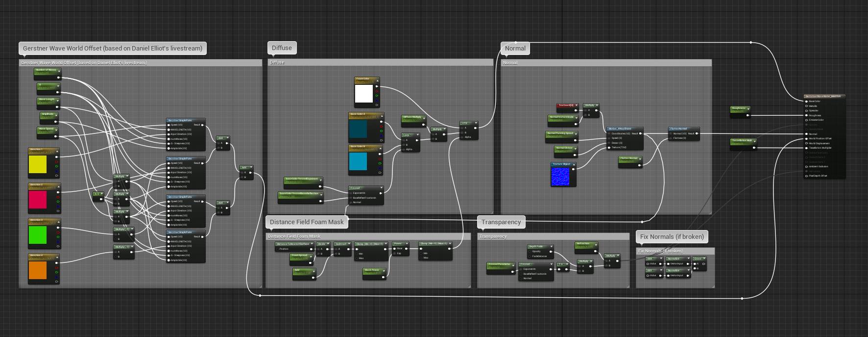
Task: Click the World Displacement input pin
Action: pos(807,143)
